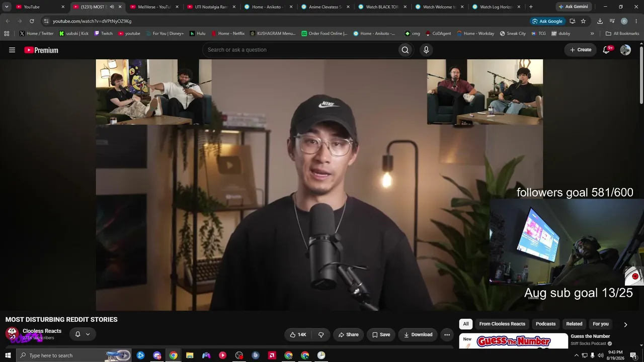Open File Explorer from the taskbar
Viewport: 644px width, 362px height.
190,355
